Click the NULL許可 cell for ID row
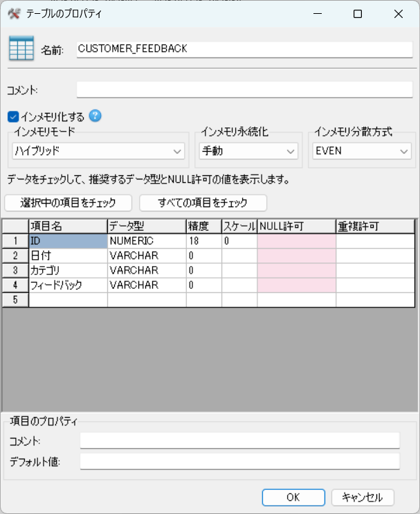Viewport: 420px width, 514px height. click(296, 240)
